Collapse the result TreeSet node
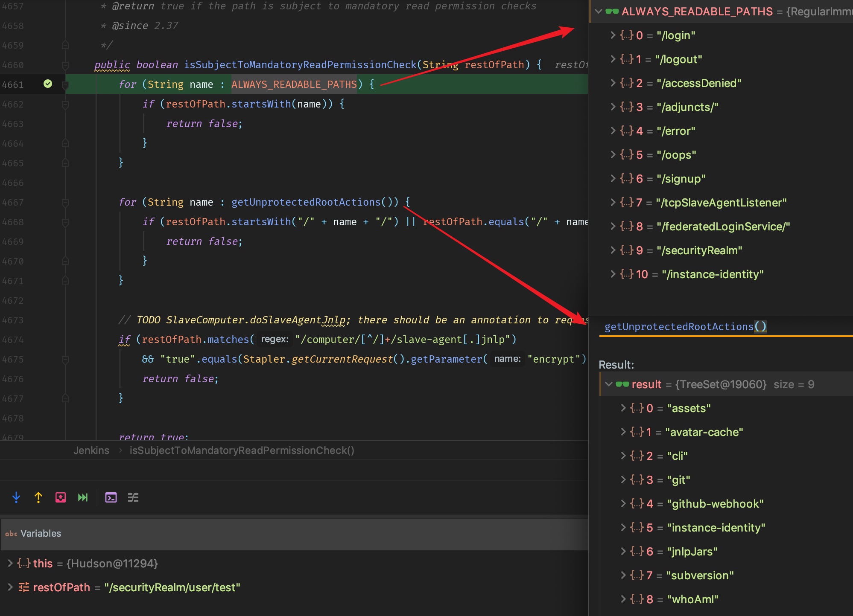Screen dimensions: 853x616 (x=609, y=384)
